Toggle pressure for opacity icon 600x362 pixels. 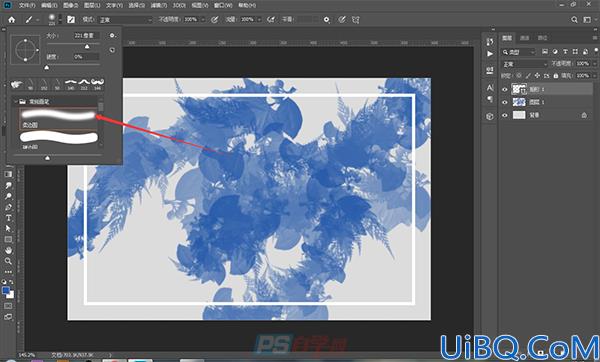(x=215, y=20)
